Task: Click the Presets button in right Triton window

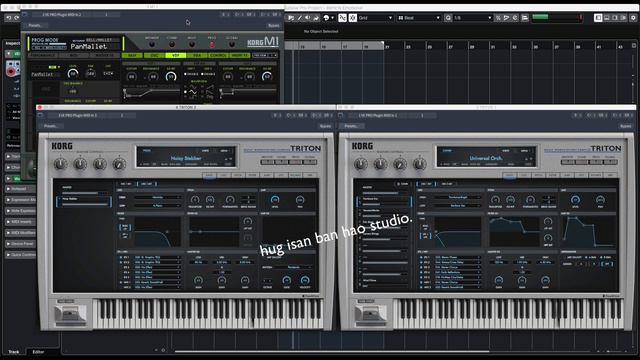Action: [x=351, y=126]
